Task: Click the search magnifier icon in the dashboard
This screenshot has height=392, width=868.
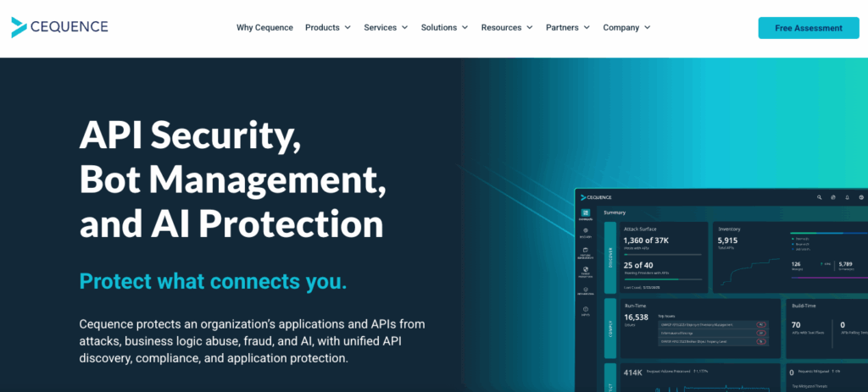Action: click(820, 197)
